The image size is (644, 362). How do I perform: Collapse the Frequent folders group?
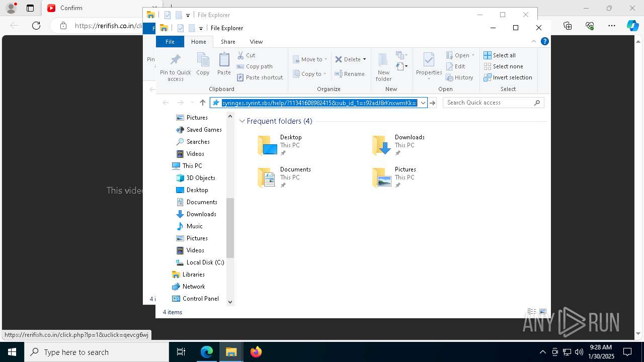243,121
